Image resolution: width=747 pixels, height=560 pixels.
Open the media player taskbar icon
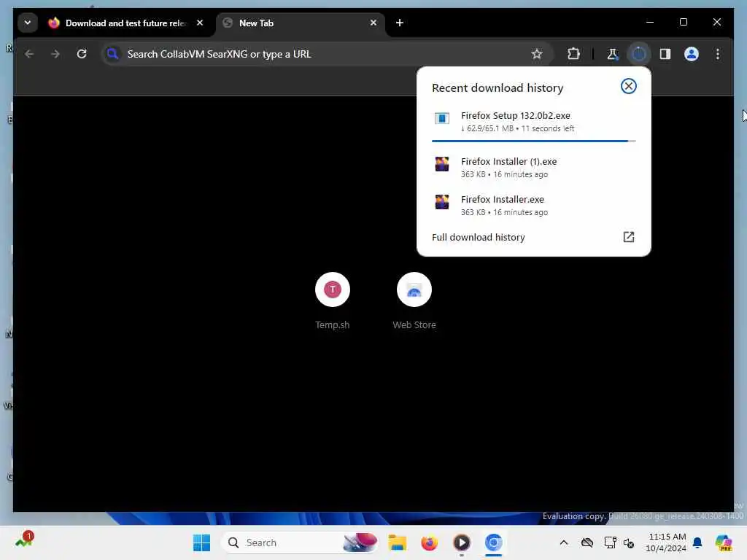click(462, 542)
